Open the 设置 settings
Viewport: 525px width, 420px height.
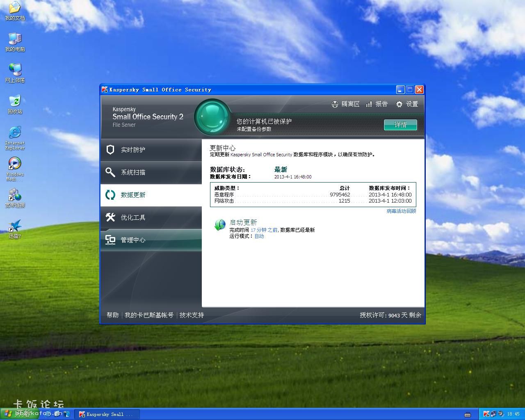pyautogui.click(x=407, y=104)
